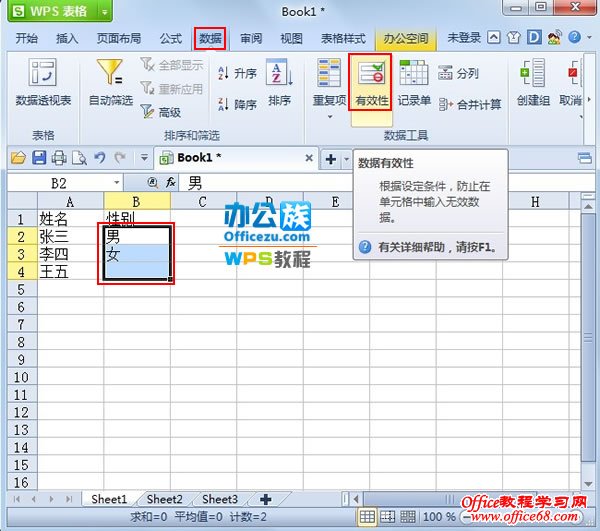The image size is (600, 531).
Task: Go to the first sheet with the navigation arrow
Action: pos(16,499)
